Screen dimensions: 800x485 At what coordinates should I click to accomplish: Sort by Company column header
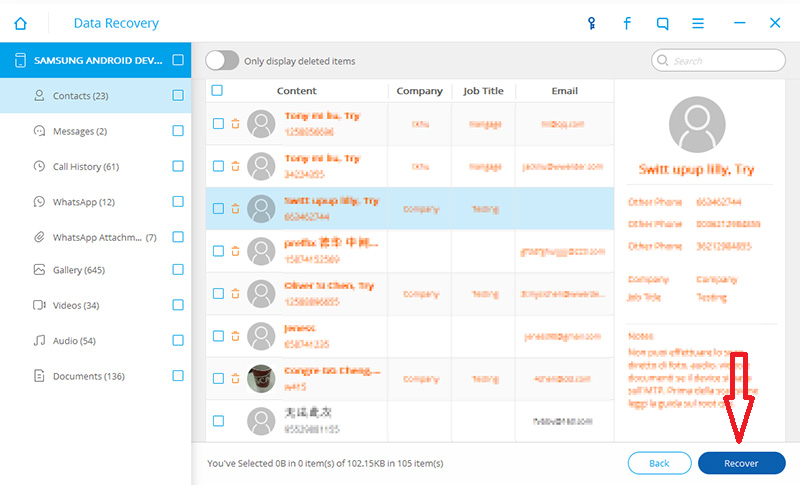coord(419,91)
